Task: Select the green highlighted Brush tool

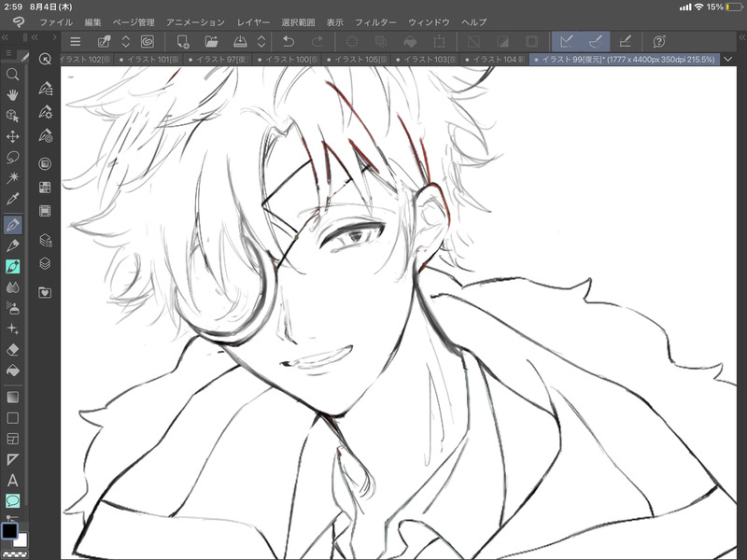Action: pos(13,266)
